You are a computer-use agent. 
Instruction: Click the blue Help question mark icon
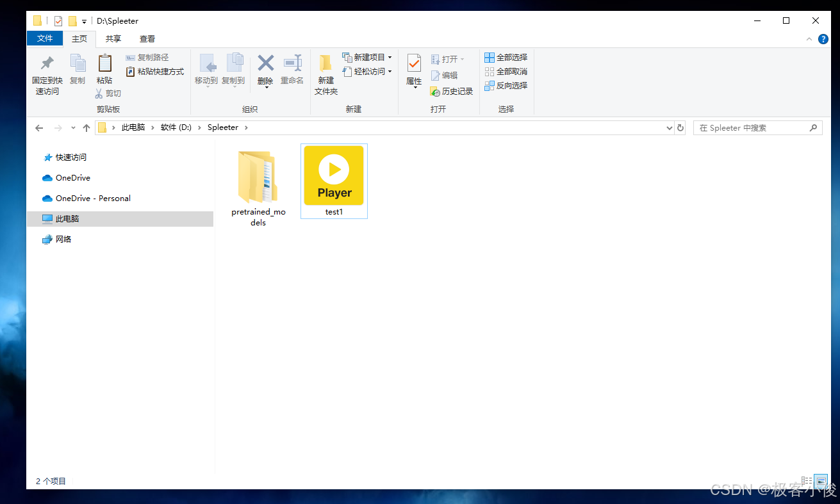point(823,39)
